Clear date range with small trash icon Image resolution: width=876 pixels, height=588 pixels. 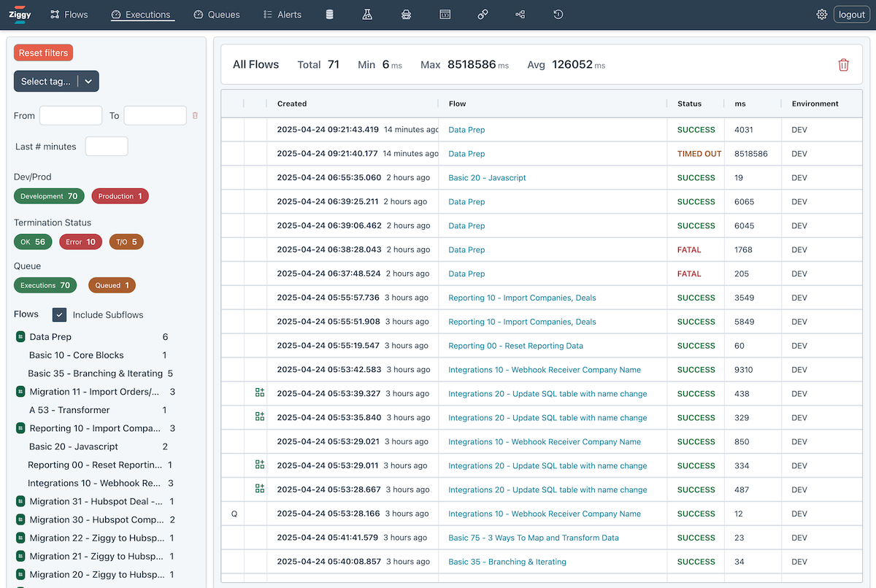click(x=195, y=115)
